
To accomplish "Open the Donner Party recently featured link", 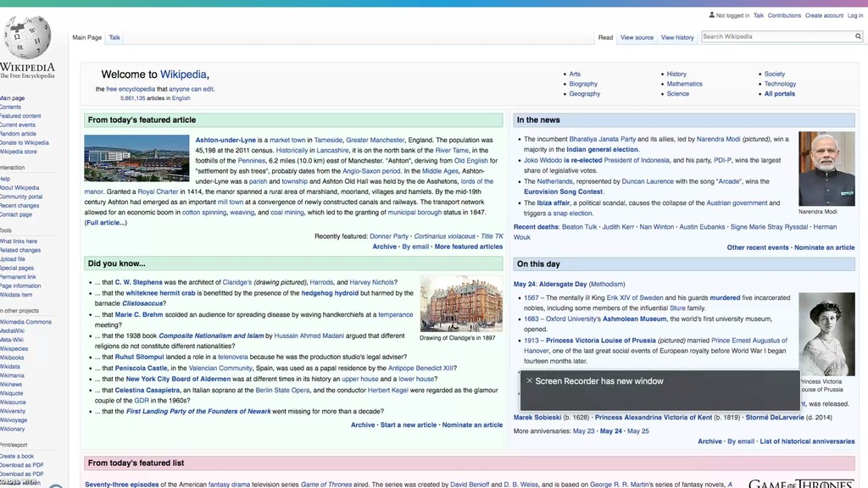I will click(x=388, y=236).
